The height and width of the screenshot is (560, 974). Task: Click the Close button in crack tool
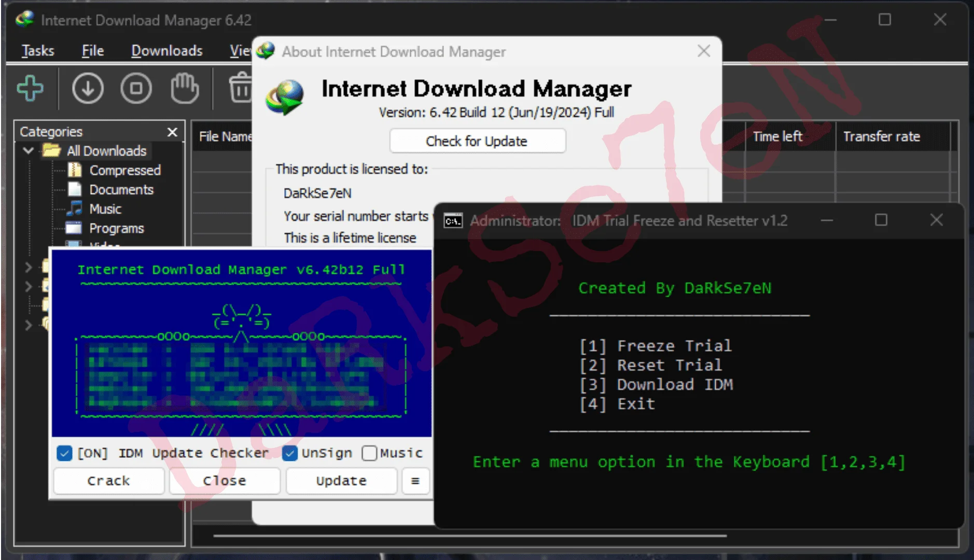click(225, 481)
